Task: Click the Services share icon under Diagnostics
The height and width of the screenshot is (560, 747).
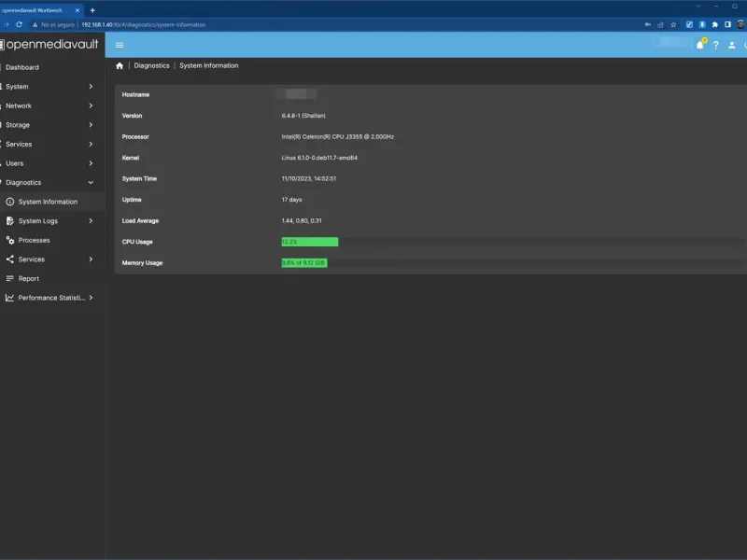Action: 9,259
